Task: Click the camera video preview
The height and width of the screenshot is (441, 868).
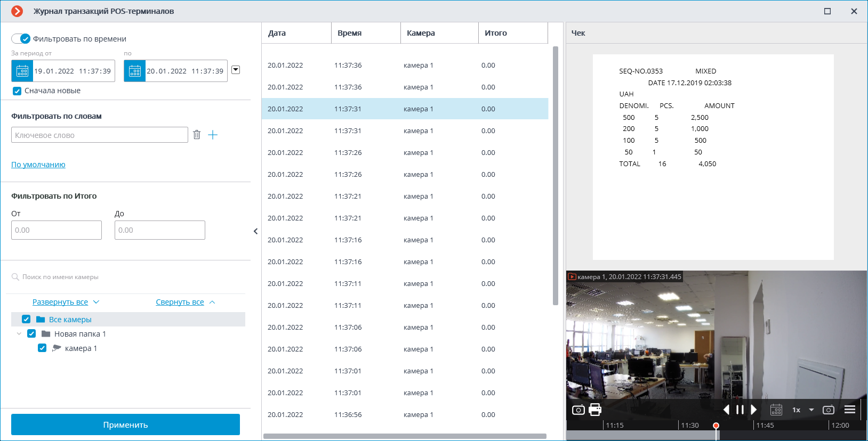Action: coord(716,336)
